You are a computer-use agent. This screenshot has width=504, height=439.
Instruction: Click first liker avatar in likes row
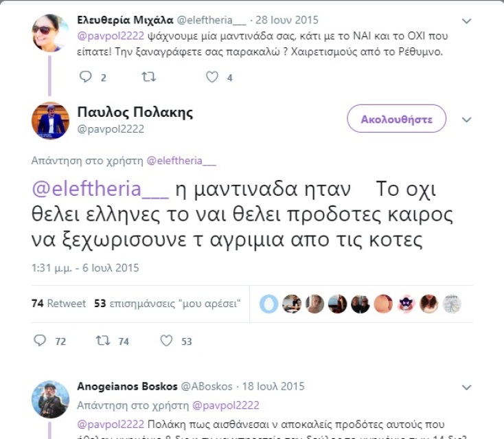coord(270,304)
